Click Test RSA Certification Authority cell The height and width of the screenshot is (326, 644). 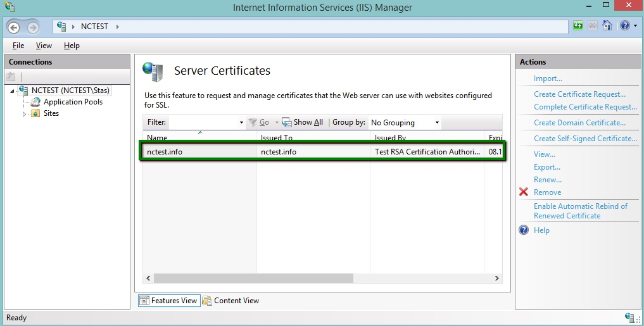coord(427,152)
